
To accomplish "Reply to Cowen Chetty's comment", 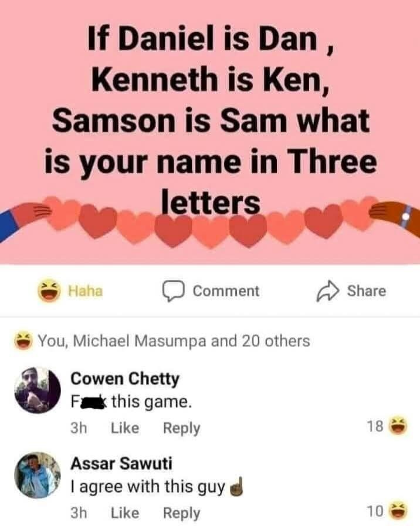I will (x=181, y=429).
